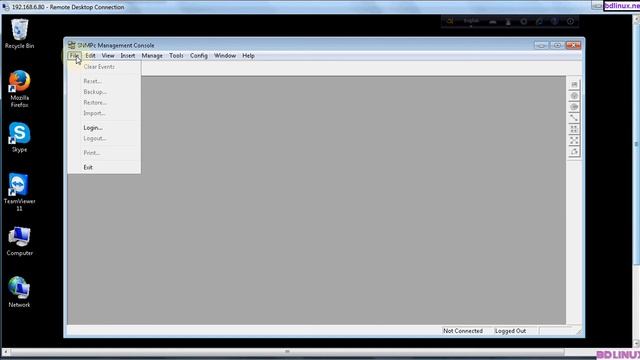Launch the TeamViewer 11 desktop shortcut
This screenshot has width=640, height=360.
pos(19,192)
